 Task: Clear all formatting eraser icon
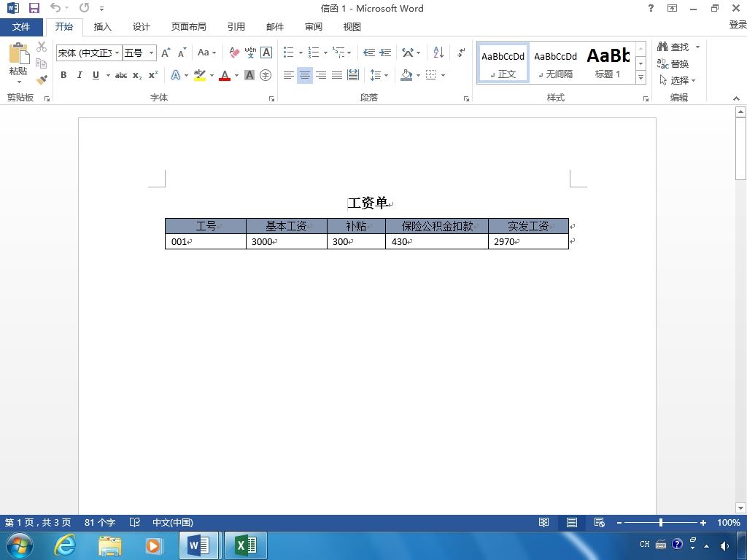[x=234, y=52]
